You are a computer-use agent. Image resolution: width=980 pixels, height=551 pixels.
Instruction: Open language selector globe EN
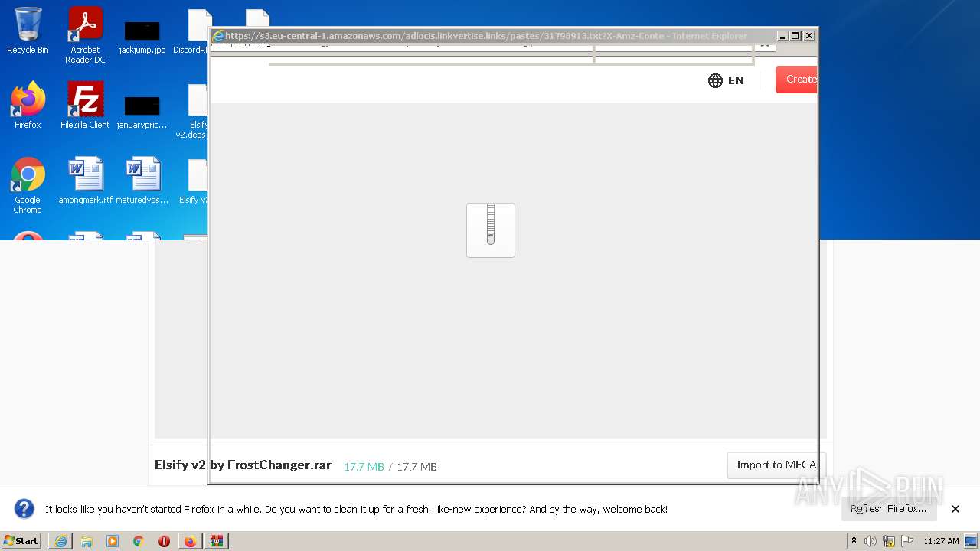(726, 80)
